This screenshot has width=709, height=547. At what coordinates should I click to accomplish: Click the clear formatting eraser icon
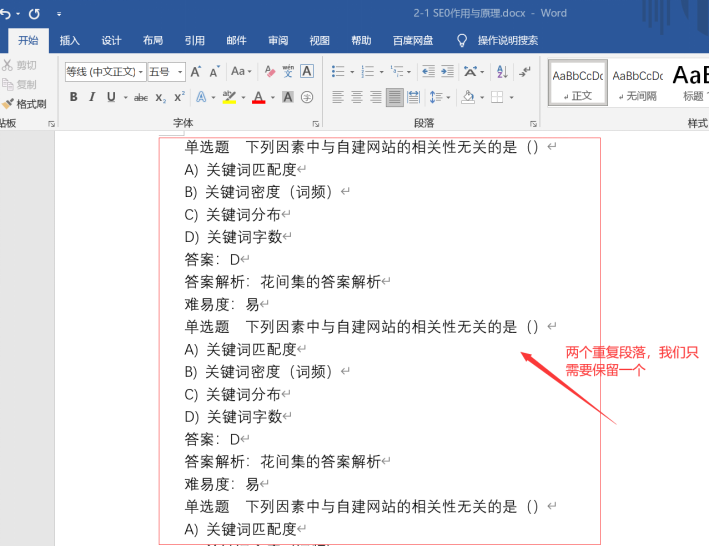coord(270,71)
